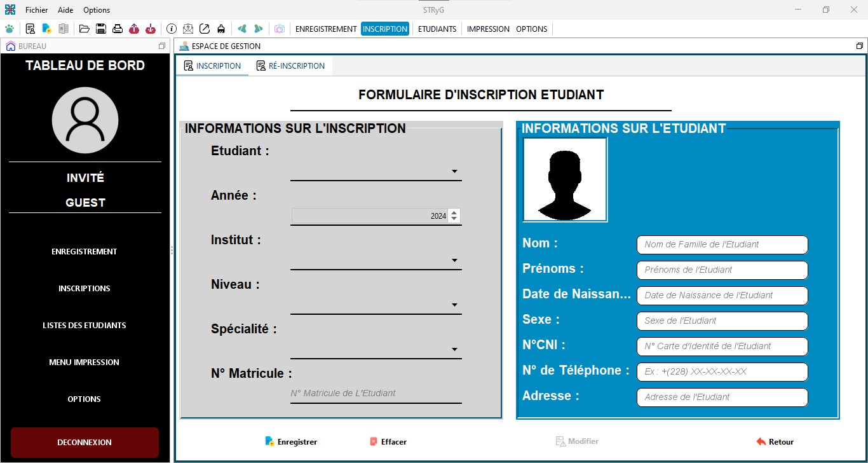Viewport: 868px width, 463px height.
Task: Open OPTIONS from the dashboard sidebar
Action: click(x=85, y=399)
